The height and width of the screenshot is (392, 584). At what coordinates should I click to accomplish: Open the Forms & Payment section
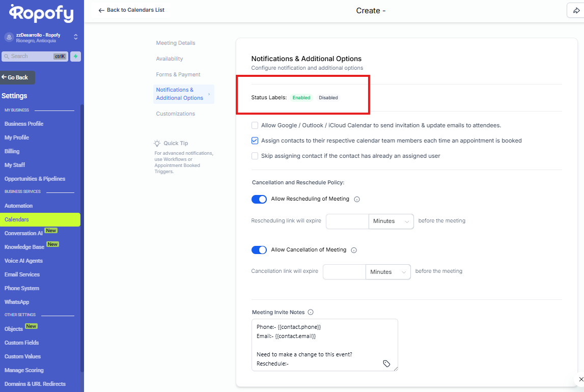(x=178, y=75)
